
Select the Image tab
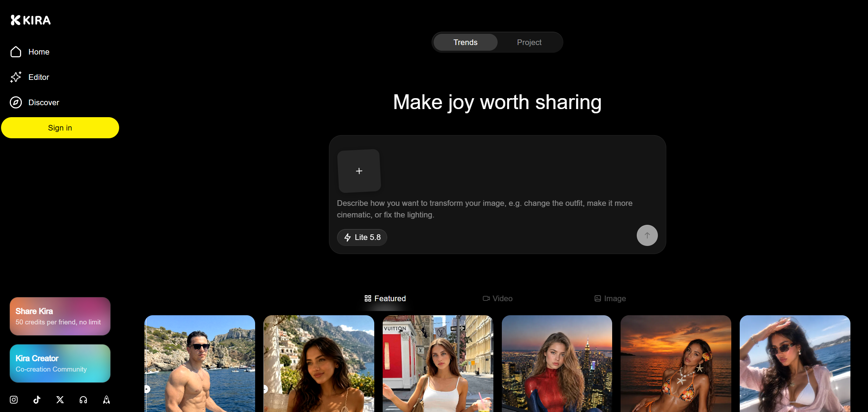(x=610, y=298)
